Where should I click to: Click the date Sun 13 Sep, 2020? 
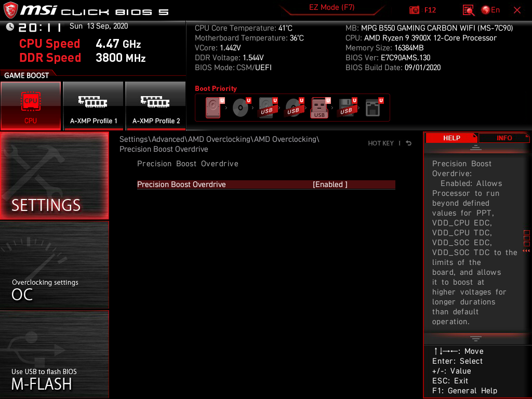pyautogui.click(x=99, y=26)
